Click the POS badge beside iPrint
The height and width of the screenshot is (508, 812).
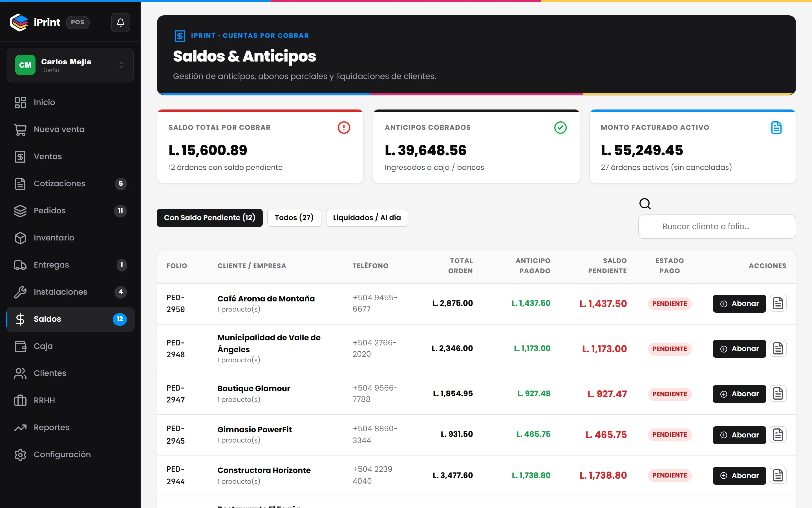point(78,23)
